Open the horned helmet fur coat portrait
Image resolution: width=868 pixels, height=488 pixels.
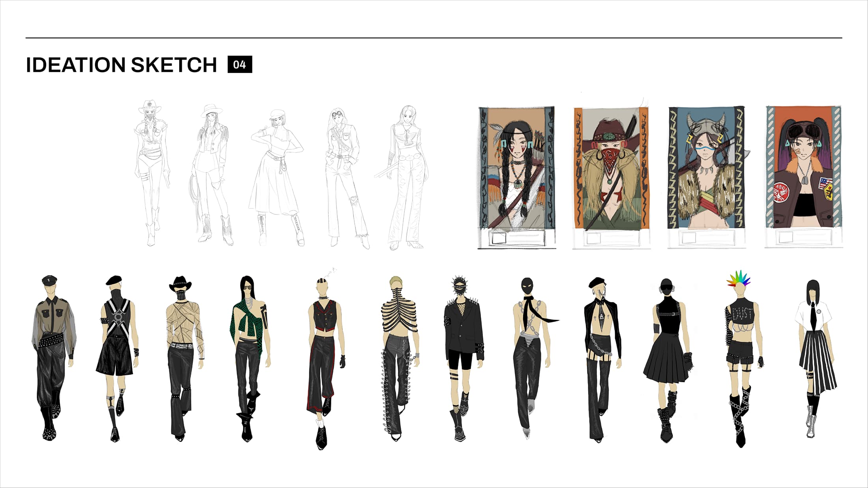pos(707,177)
